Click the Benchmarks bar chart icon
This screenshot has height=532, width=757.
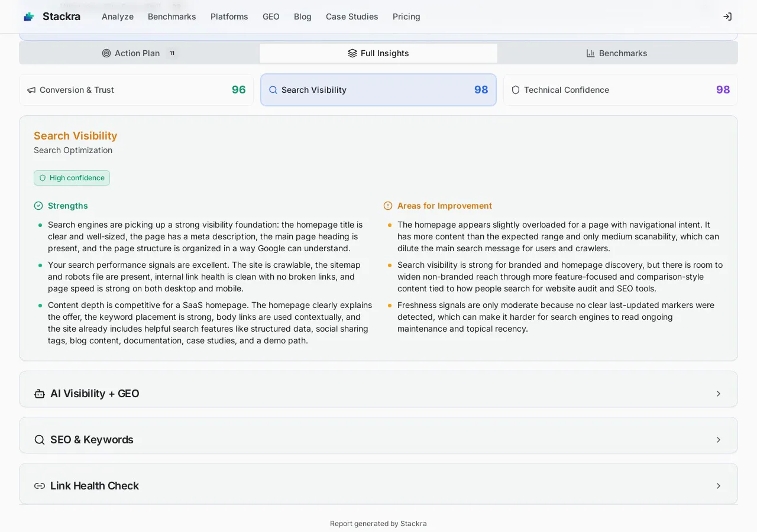[x=590, y=53]
